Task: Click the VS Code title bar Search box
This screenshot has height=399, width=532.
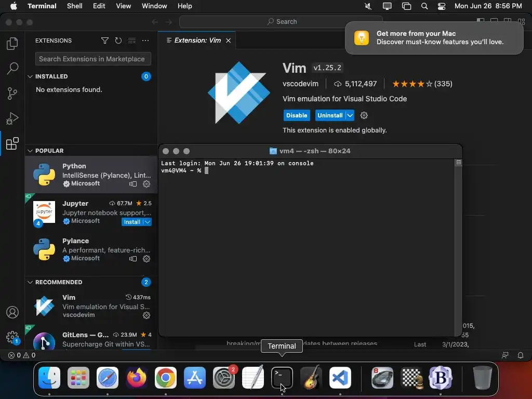Action: click(281, 22)
